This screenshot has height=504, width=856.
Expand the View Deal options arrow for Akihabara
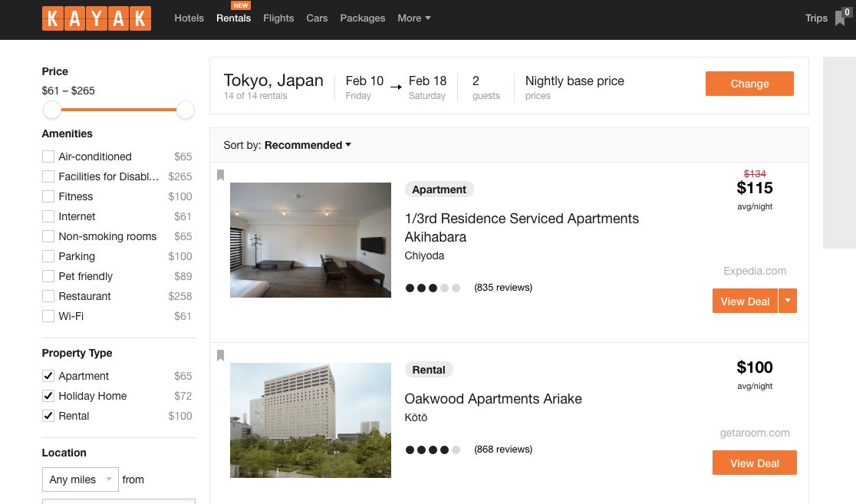coord(787,301)
